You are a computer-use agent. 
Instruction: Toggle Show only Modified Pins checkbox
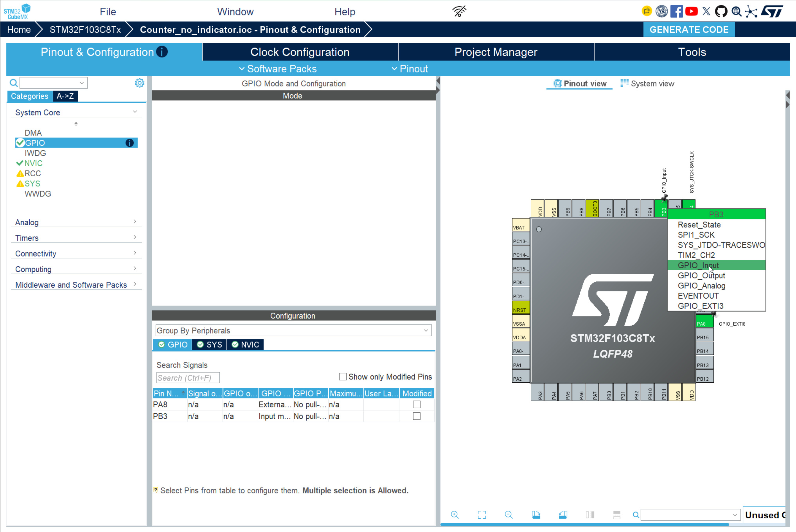[x=343, y=377]
